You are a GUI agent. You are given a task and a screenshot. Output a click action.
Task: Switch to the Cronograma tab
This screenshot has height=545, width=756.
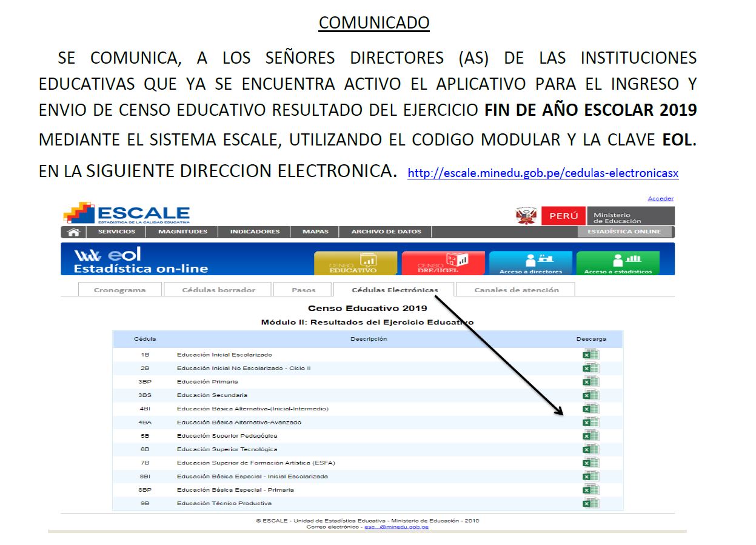click(120, 290)
